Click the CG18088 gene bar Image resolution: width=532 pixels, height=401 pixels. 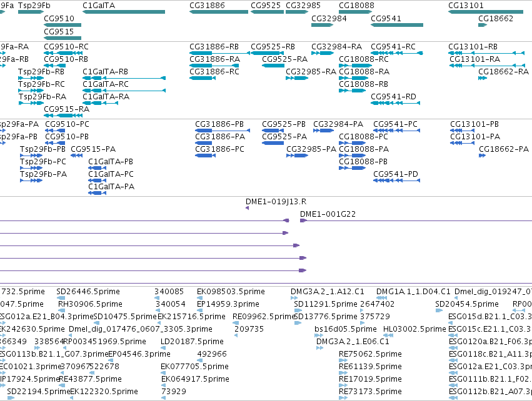pos(355,12)
